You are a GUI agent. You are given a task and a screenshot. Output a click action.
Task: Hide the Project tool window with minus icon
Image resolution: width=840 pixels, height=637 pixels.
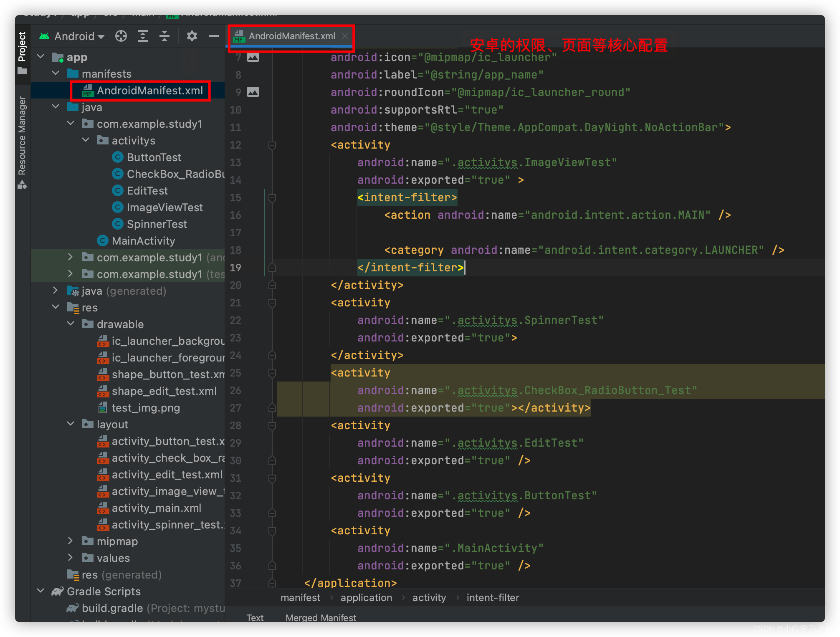214,36
